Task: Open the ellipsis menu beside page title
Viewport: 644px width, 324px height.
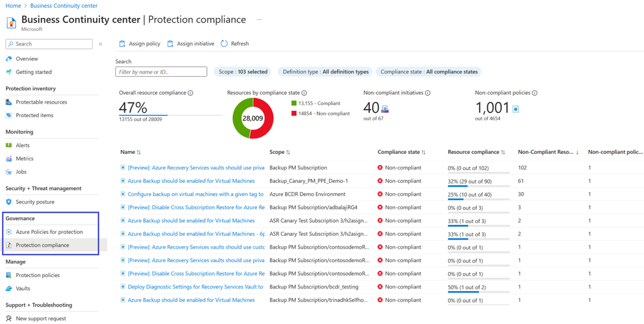Action: click(x=259, y=19)
